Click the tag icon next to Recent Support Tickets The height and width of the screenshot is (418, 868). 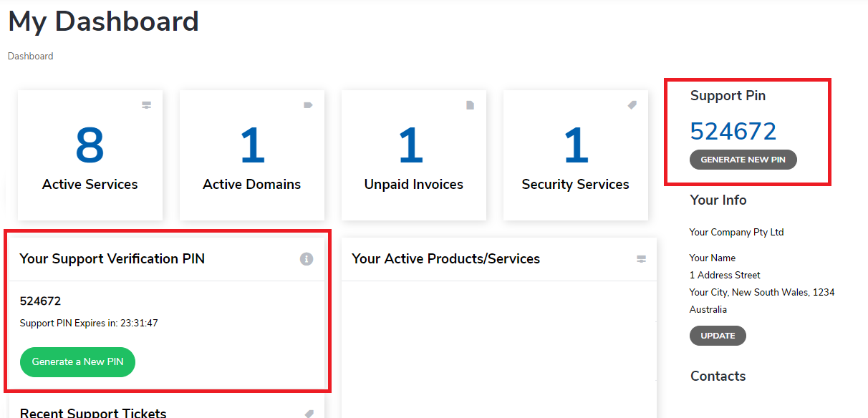[309, 414]
